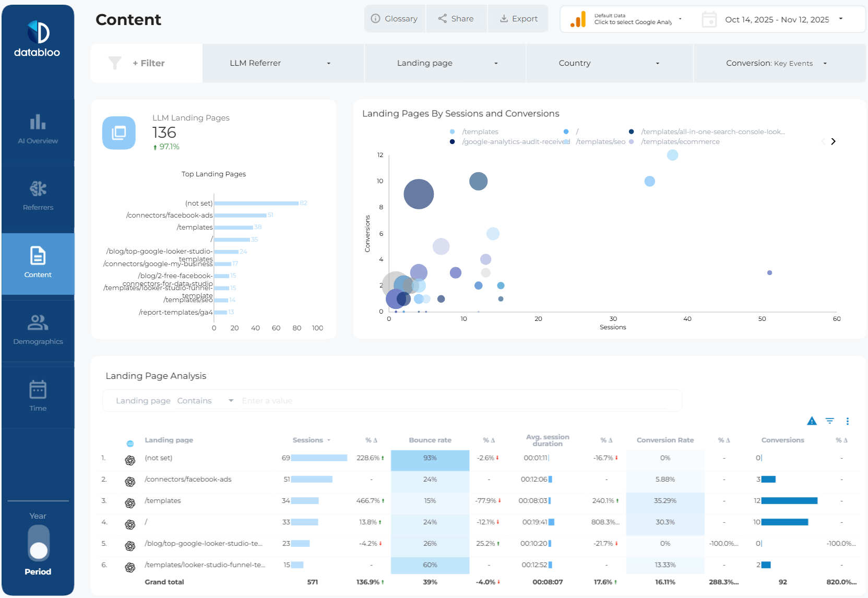Screen dimensions: 868x598
Task: Go to the Demographics sidebar page
Action: click(x=38, y=330)
